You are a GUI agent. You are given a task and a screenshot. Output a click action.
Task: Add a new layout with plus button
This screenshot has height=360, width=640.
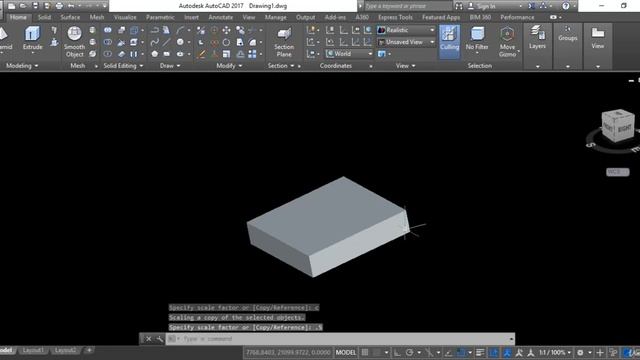89,350
